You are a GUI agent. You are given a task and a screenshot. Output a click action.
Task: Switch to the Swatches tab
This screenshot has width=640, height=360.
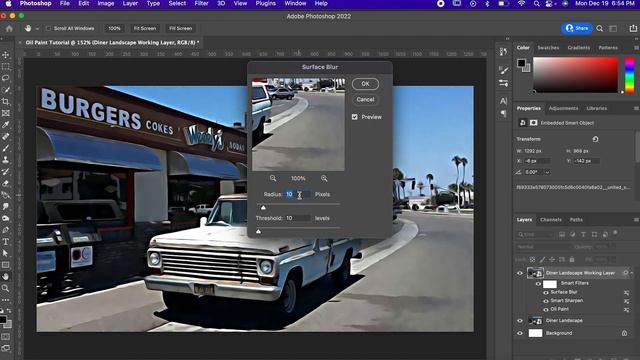548,48
